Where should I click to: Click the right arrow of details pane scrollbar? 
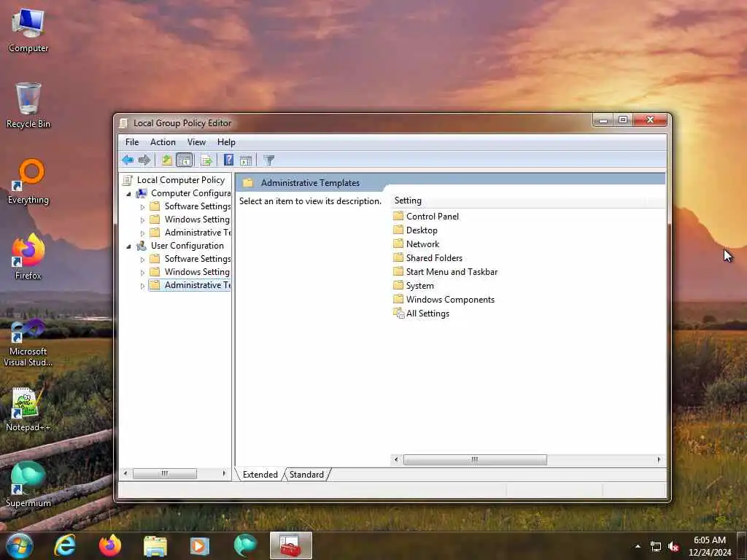[659, 459]
